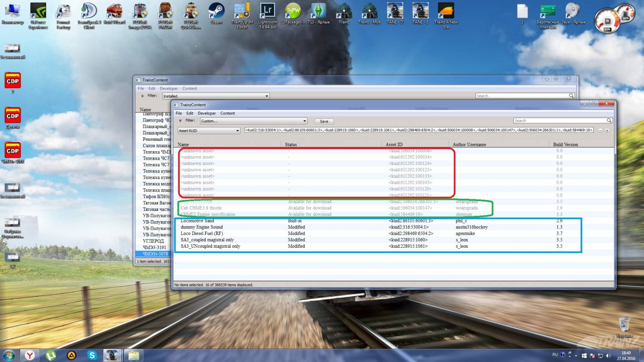This screenshot has width=644, height=362.
Task: Click the Save filter button
Action: (324, 122)
